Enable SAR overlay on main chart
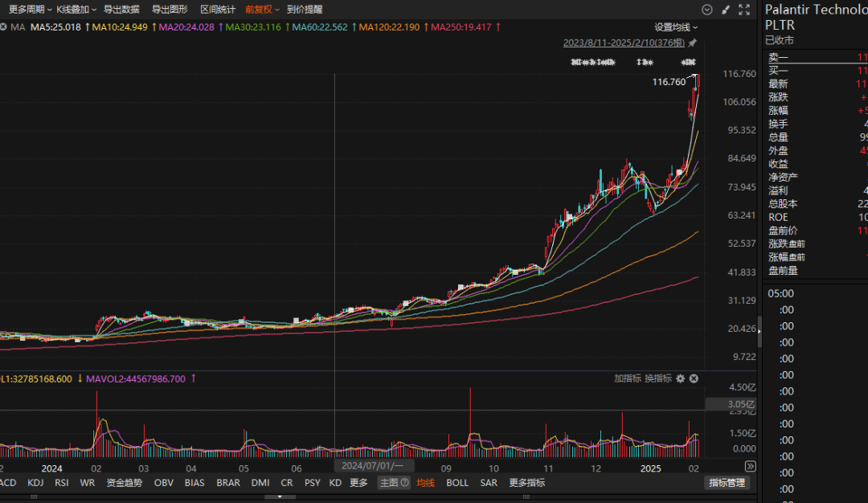Screen dimensions: 868x503 click(x=489, y=483)
